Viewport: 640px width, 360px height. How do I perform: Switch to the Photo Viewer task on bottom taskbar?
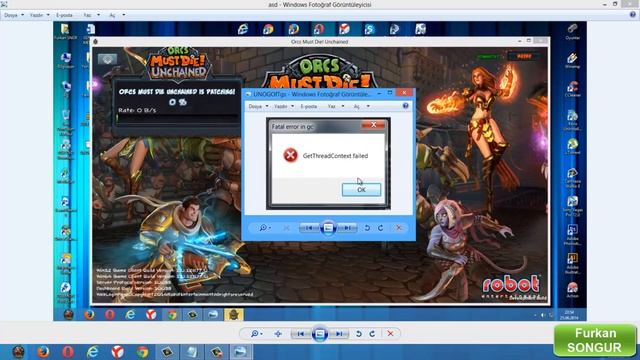click(x=240, y=352)
